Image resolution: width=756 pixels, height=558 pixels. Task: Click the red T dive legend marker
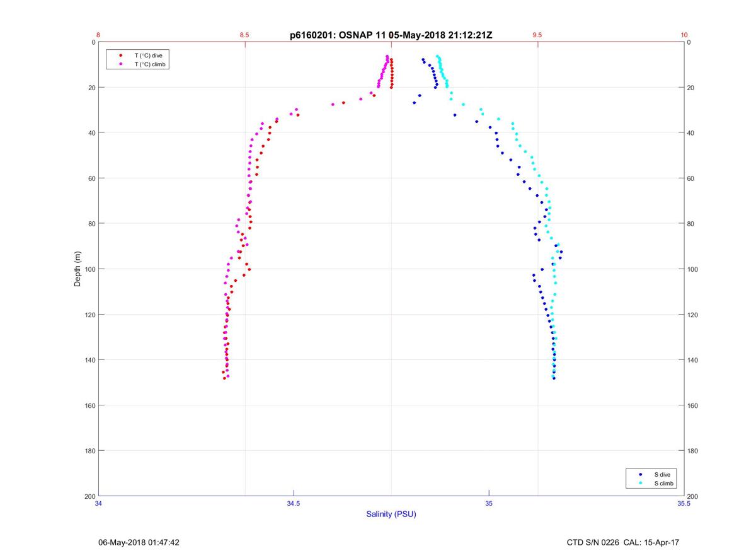point(120,55)
